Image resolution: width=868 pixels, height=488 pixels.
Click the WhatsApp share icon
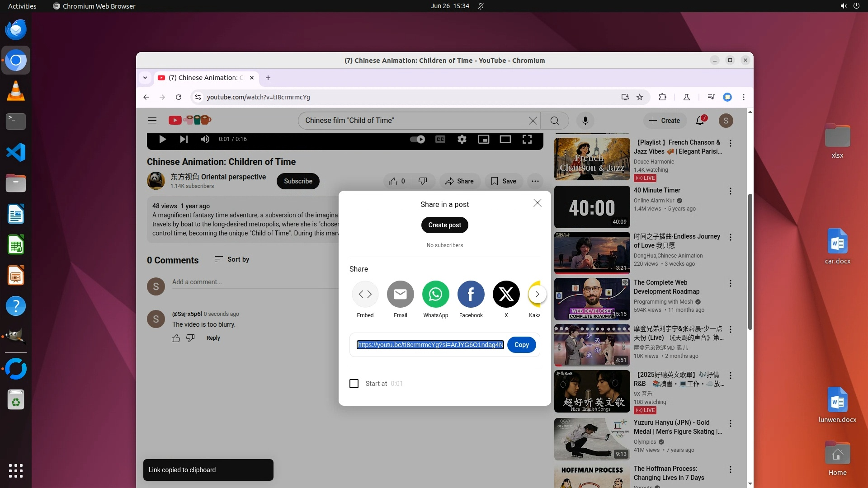435,294
